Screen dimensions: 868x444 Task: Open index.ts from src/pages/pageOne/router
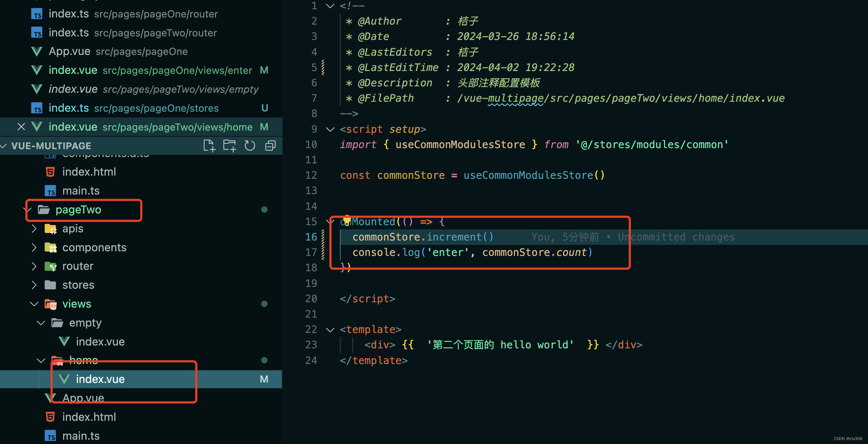tap(141, 14)
